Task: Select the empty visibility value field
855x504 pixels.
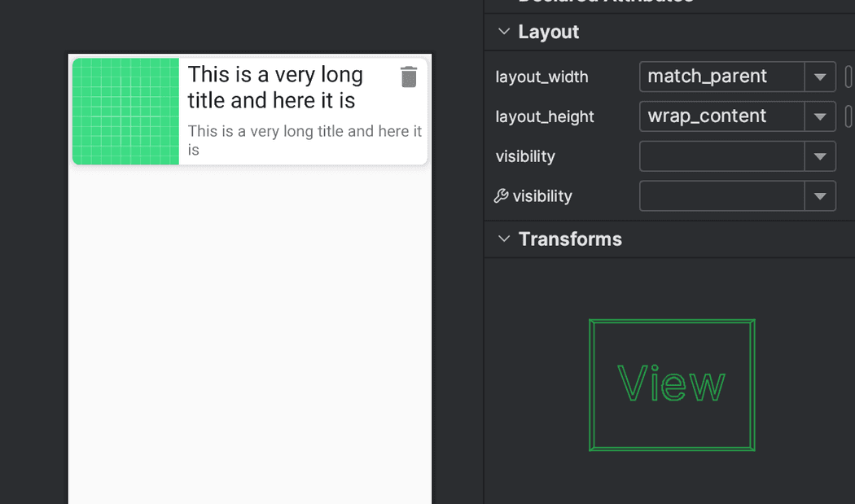Action: [721, 156]
